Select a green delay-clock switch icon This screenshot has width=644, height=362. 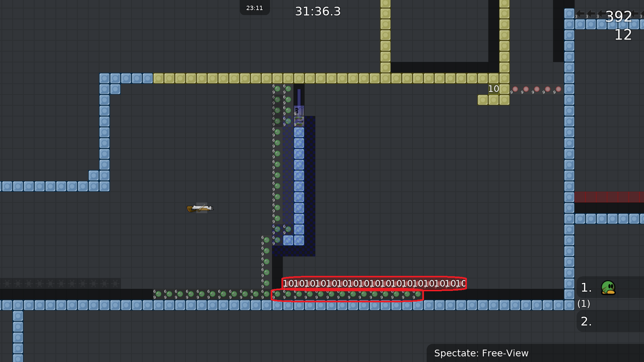(x=277, y=89)
